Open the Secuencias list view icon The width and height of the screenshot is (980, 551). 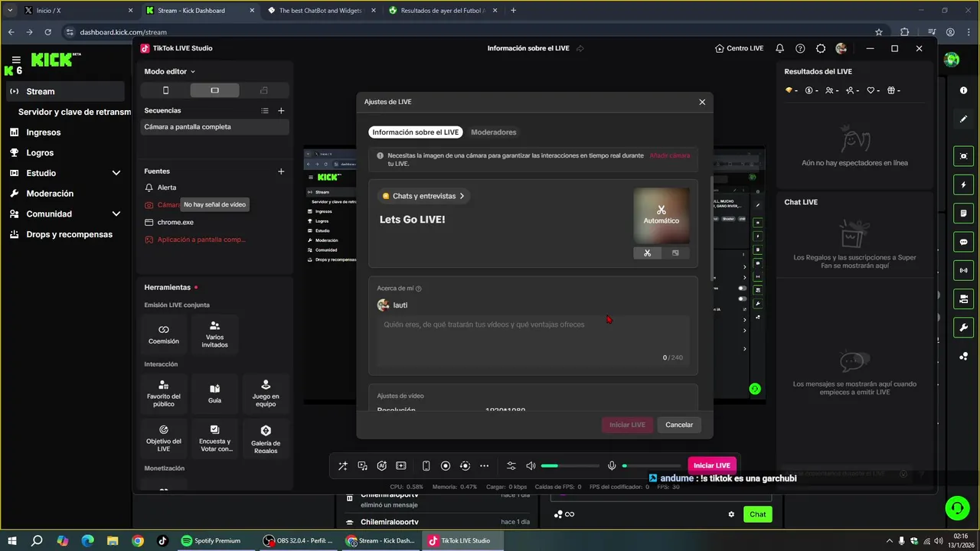pos(265,111)
